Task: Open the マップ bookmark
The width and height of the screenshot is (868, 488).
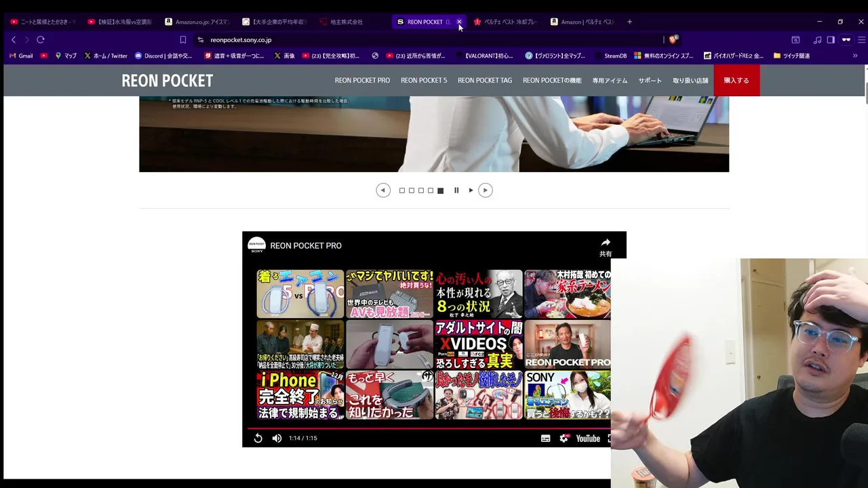Action: pos(66,56)
